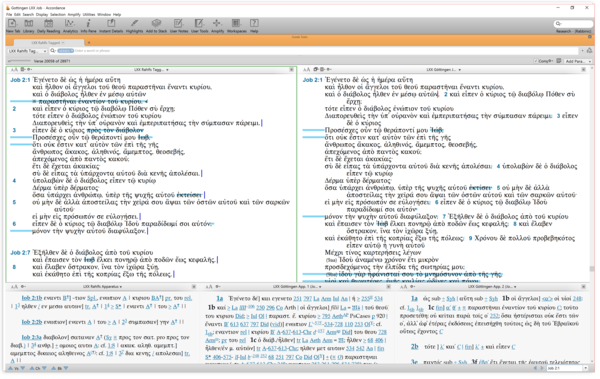Click the plus icon at search bar right
Viewport: 600px width, 379px height.
tap(582, 51)
